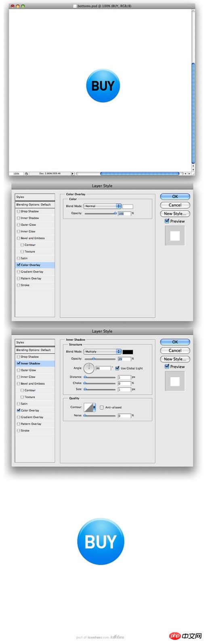Click the blue BUY button in top canvas

click(x=103, y=86)
